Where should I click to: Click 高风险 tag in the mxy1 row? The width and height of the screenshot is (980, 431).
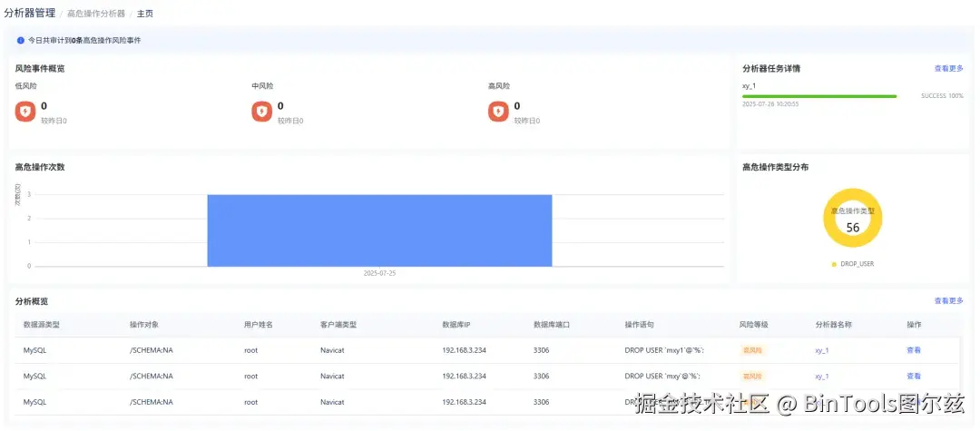coord(752,350)
